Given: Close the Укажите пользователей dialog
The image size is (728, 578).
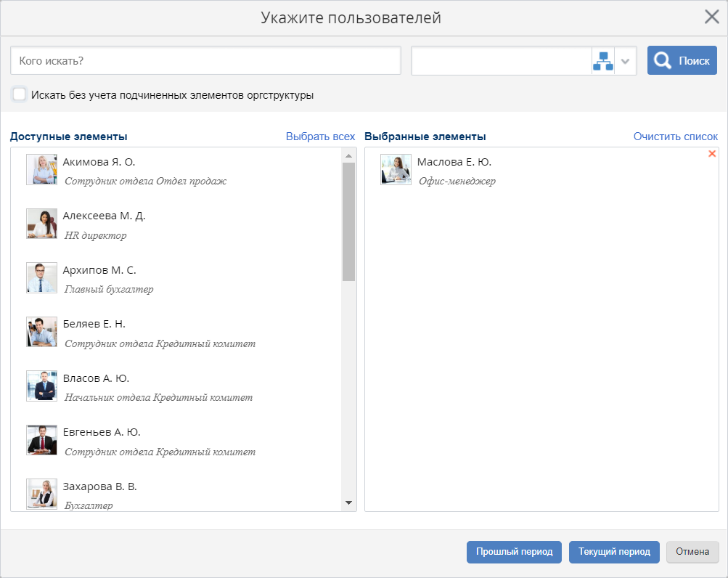Looking at the screenshot, I should [711, 17].
